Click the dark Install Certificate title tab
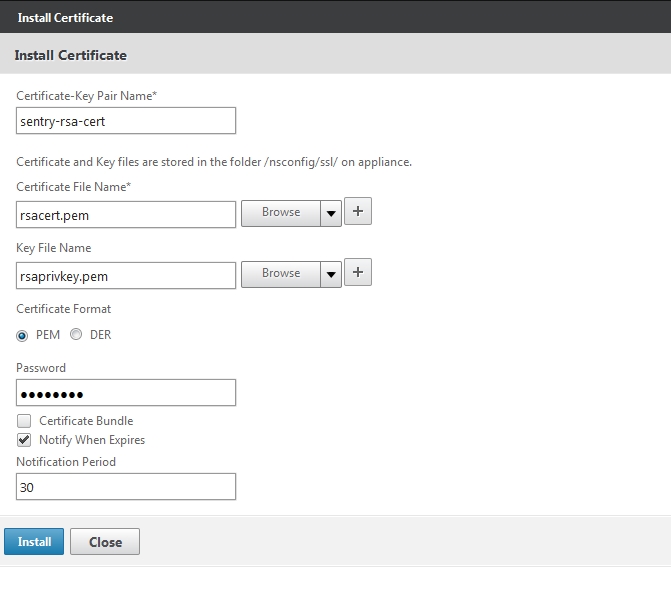 [x=65, y=17]
